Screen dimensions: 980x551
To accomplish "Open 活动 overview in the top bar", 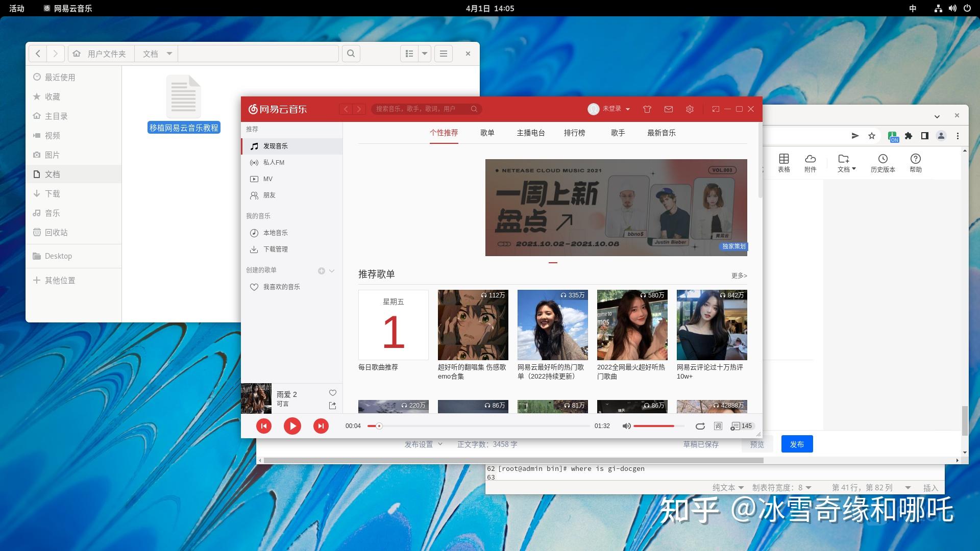I will 17,8.
